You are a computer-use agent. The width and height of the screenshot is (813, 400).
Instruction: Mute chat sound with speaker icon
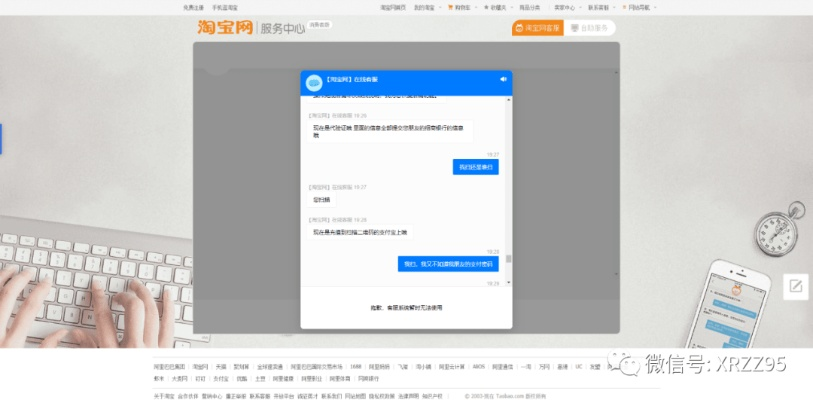tap(503, 79)
